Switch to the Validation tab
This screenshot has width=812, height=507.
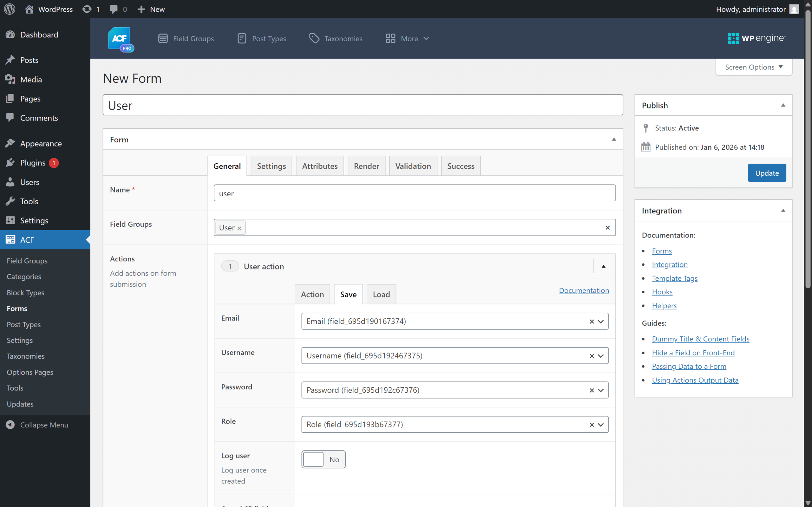413,166
